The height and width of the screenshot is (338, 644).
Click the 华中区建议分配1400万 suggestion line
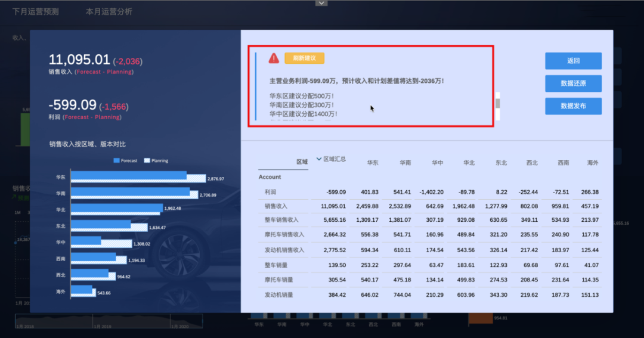304,114
